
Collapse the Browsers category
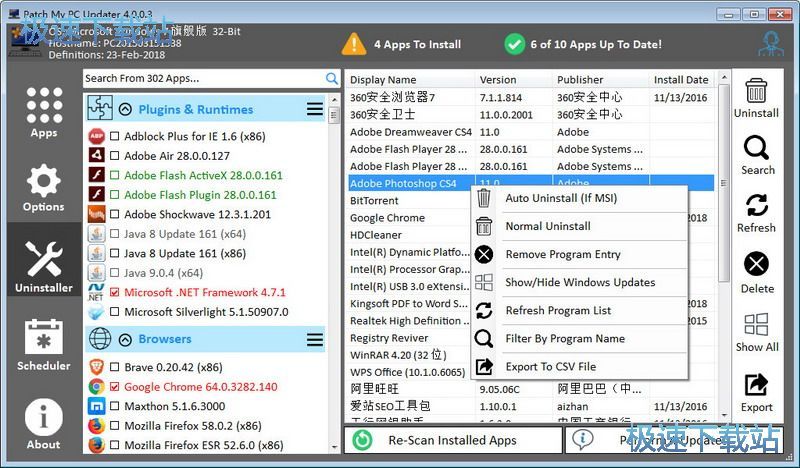(x=125, y=339)
